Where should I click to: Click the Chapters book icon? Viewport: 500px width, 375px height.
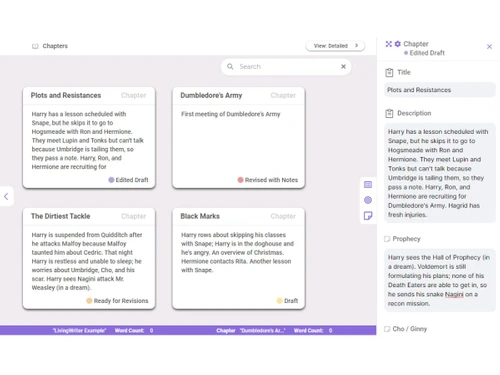[x=35, y=46]
